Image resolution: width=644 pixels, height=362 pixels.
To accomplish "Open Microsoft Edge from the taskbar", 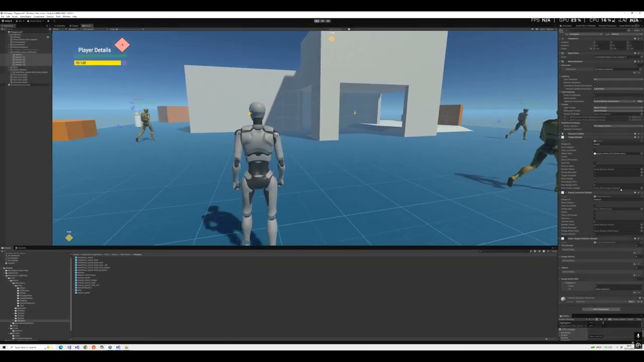I will pyautogui.click(x=61, y=347).
